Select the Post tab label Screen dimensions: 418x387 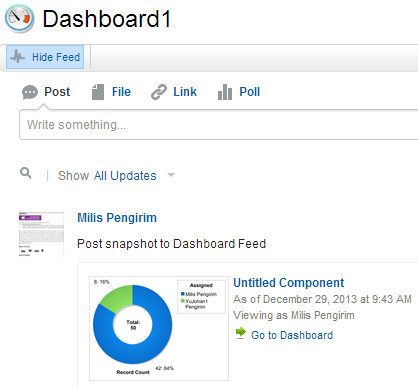(x=57, y=92)
